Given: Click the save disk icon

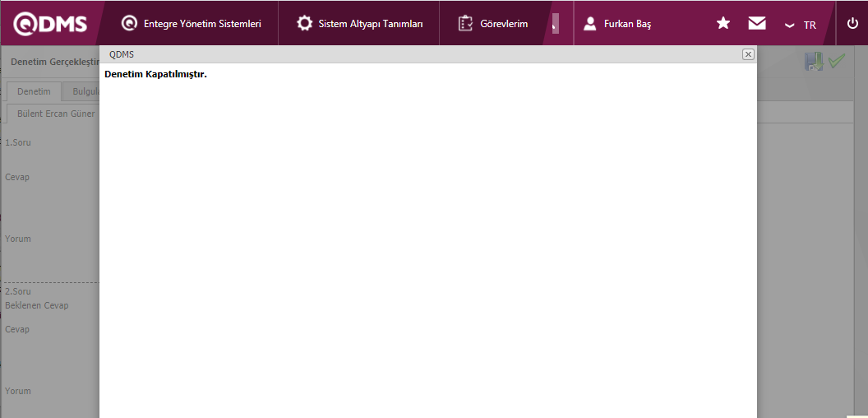Looking at the screenshot, I should click(x=815, y=62).
